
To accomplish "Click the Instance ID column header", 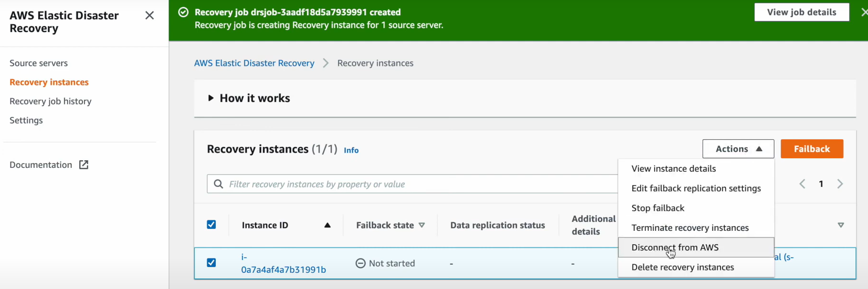I will point(265,225).
